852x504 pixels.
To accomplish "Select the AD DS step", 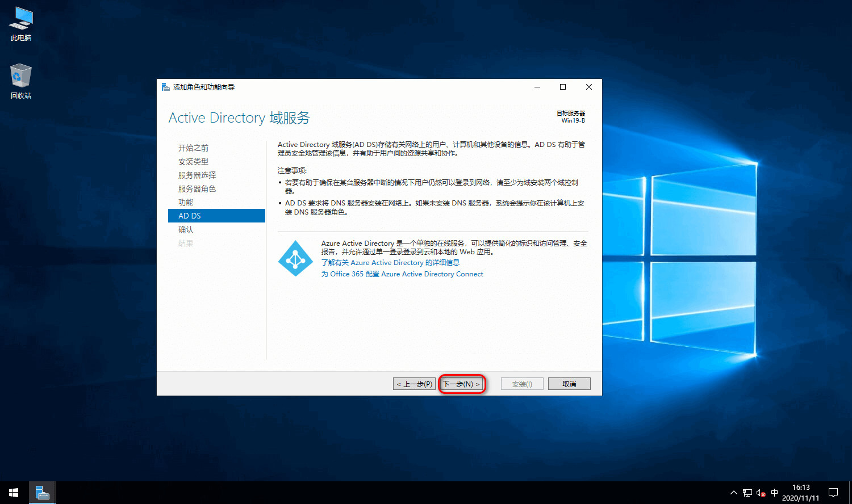I will [216, 216].
